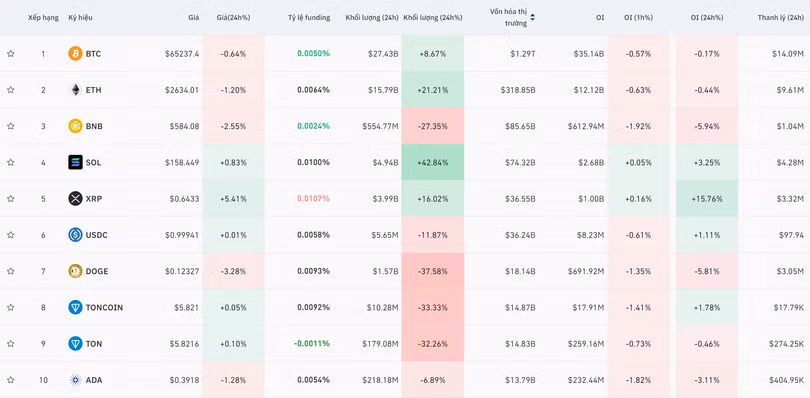Screen dimensions: 810x398
Task: Click XRP price change +5.41%
Action: pos(233,198)
